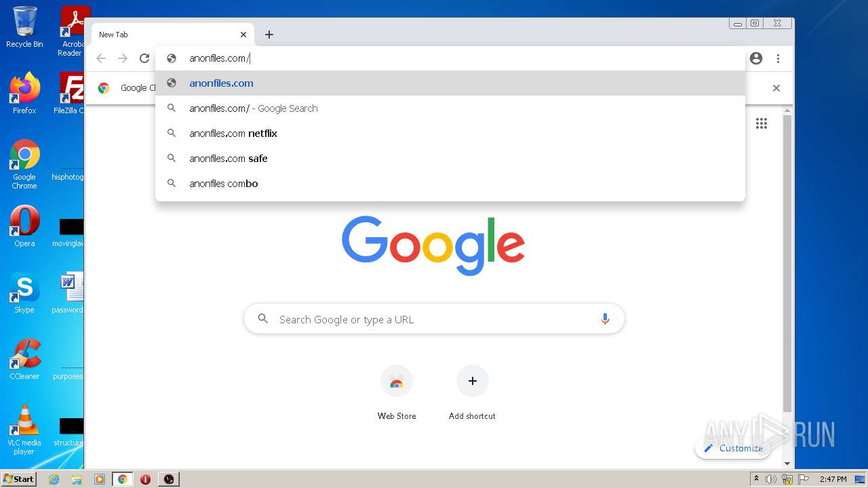Viewport: 868px width, 488px height.
Task: Maximize the Chrome window
Action: click(755, 23)
